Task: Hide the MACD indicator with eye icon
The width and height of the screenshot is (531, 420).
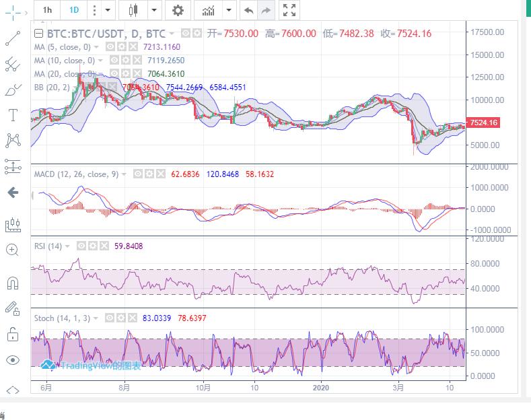Action: (x=137, y=174)
